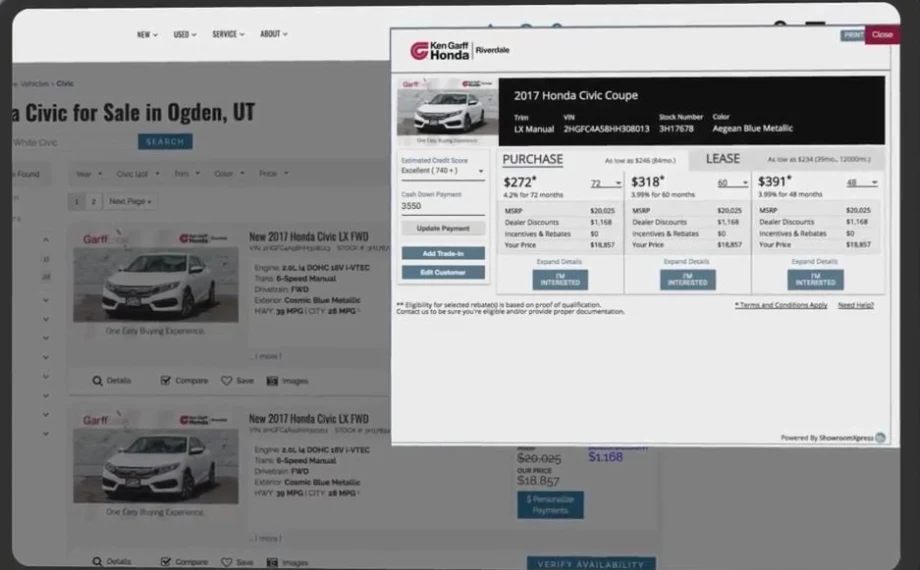The image size is (920, 570).
Task: Open the Color filter dropdown
Action: coord(229,174)
